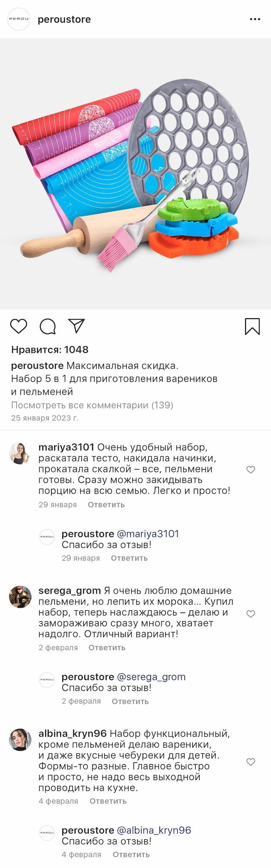Reply to the mariya3101 comment
This screenshot has height=868, width=271.
(x=106, y=504)
